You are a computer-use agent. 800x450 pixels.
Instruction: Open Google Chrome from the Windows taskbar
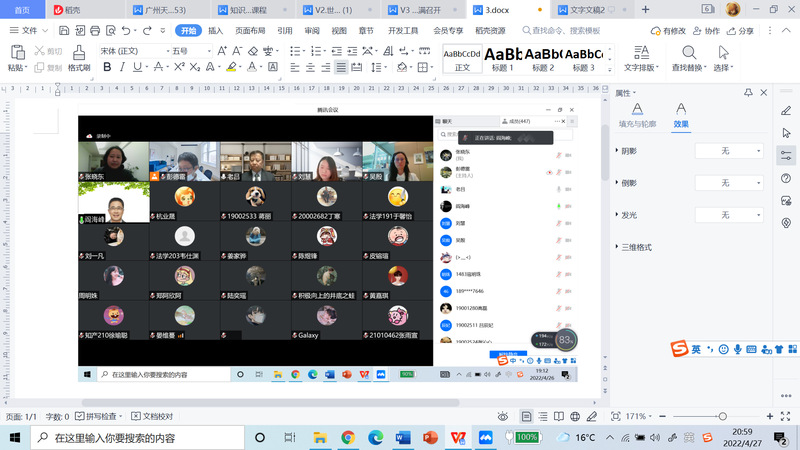tap(348, 438)
